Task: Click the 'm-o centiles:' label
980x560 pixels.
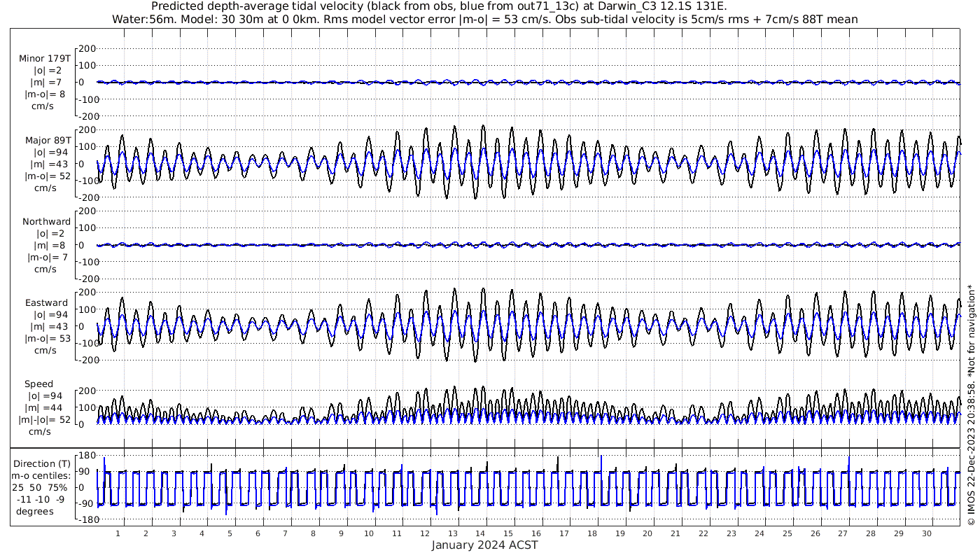Action: click(x=42, y=475)
